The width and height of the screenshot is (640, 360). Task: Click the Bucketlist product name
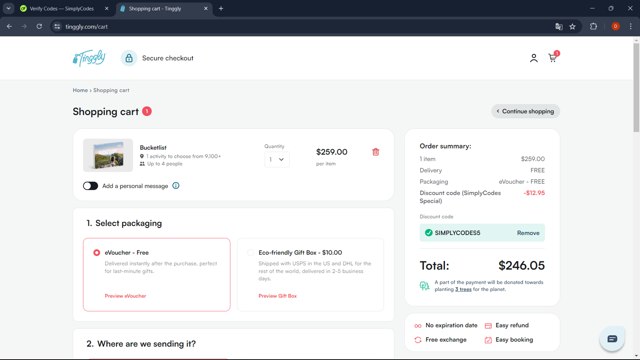tap(153, 147)
